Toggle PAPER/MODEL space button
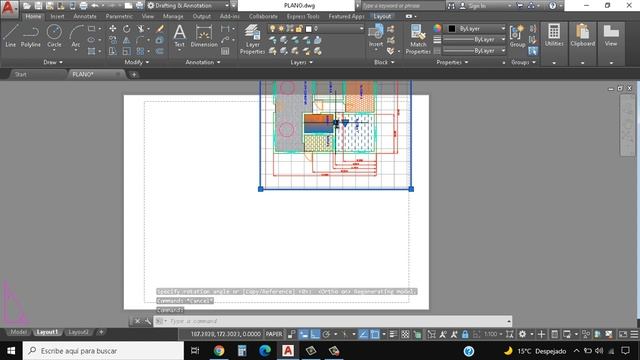This screenshot has height=360, width=640. 274,334
